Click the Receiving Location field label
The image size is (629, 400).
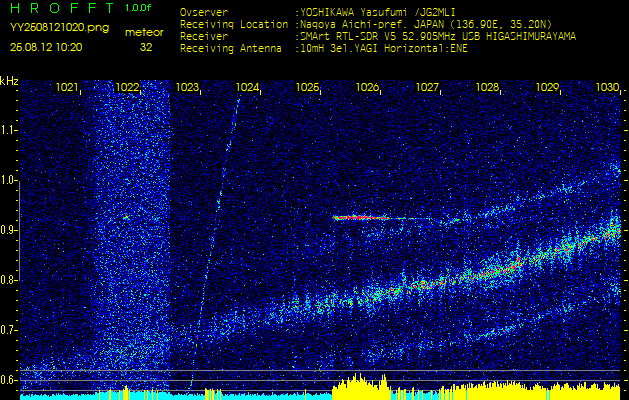pyautogui.click(x=234, y=24)
